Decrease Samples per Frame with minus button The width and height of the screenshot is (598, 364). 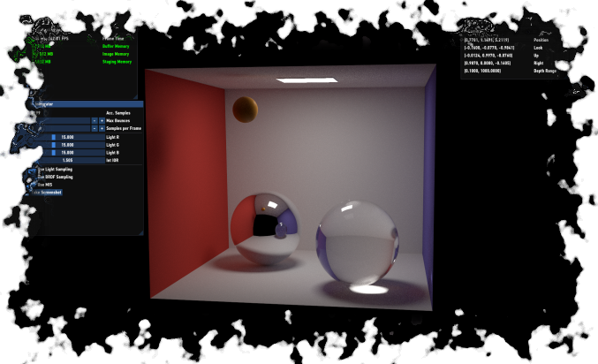tap(95, 129)
